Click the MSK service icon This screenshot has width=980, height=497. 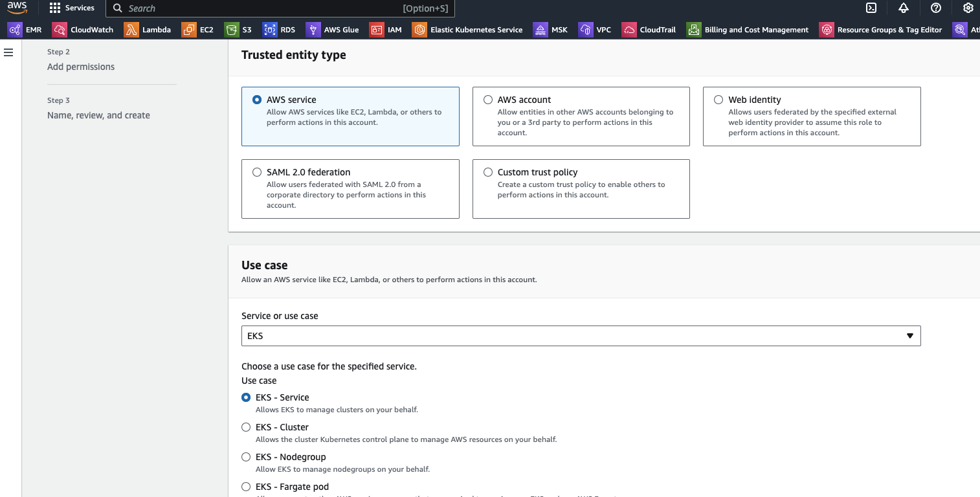(x=540, y=30)
